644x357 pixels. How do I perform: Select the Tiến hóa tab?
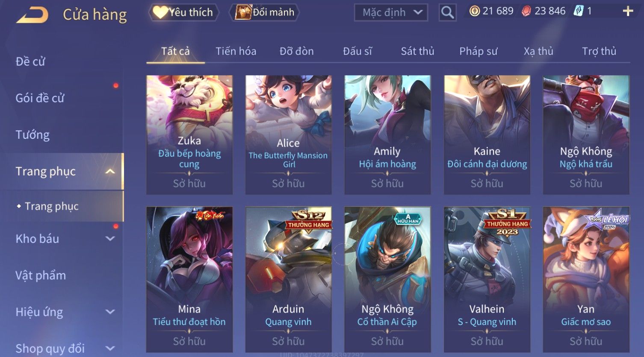(x=236, y=51)
